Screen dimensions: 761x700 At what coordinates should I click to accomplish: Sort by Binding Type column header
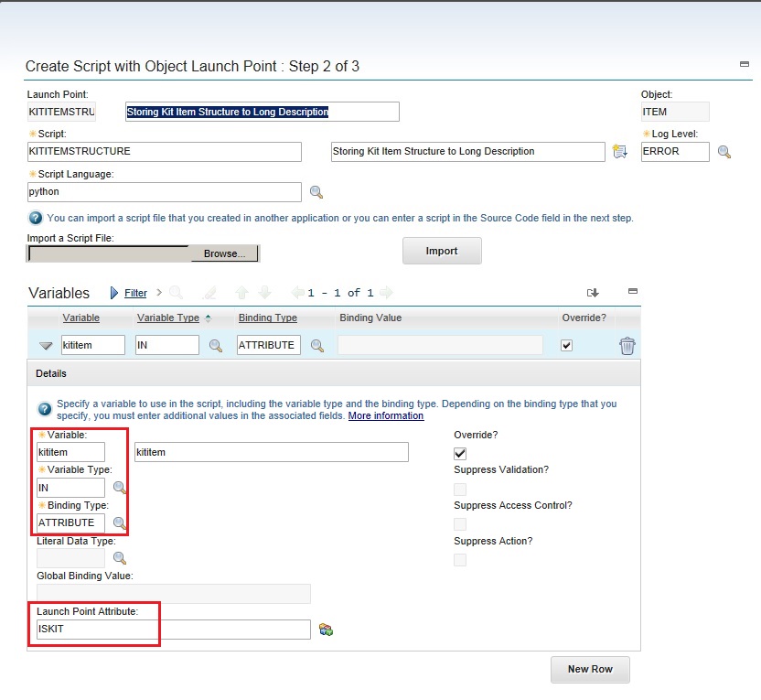[268, 318]
